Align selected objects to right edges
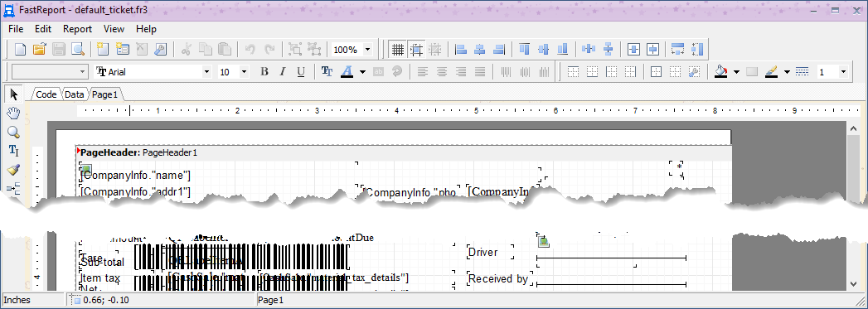 499,49
